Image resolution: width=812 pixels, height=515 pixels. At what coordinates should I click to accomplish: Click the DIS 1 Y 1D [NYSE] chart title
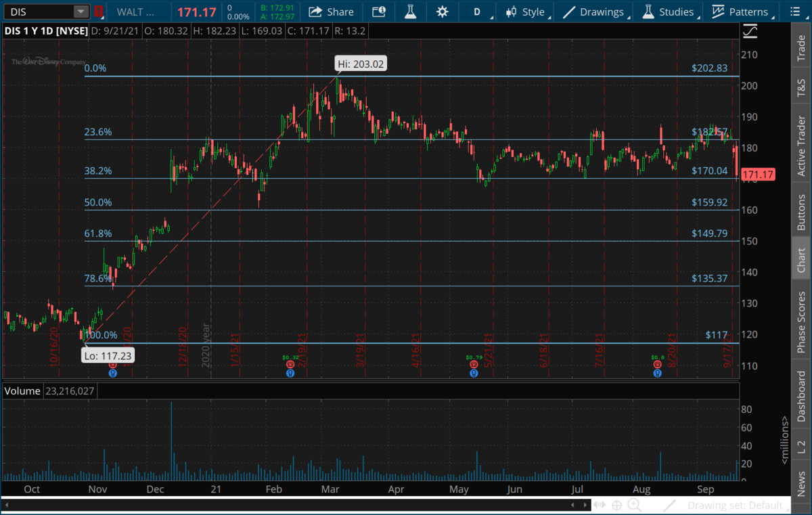tap(45, 30)
